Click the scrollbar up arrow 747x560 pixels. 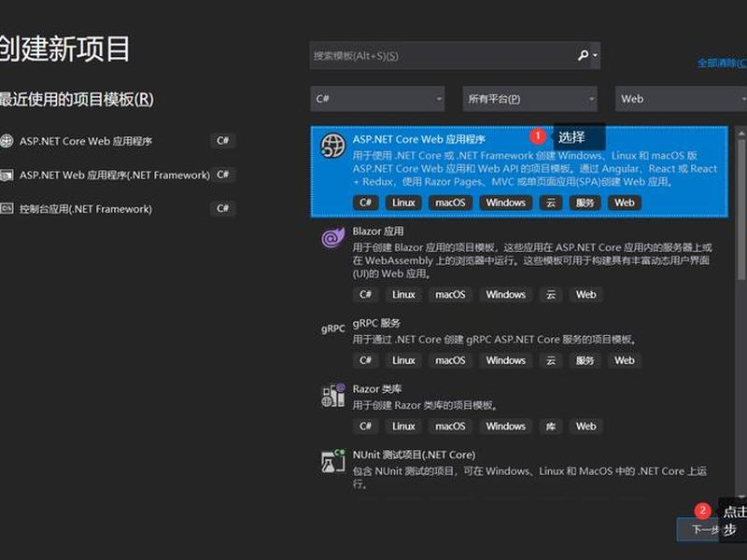click(x=740, y=133)
